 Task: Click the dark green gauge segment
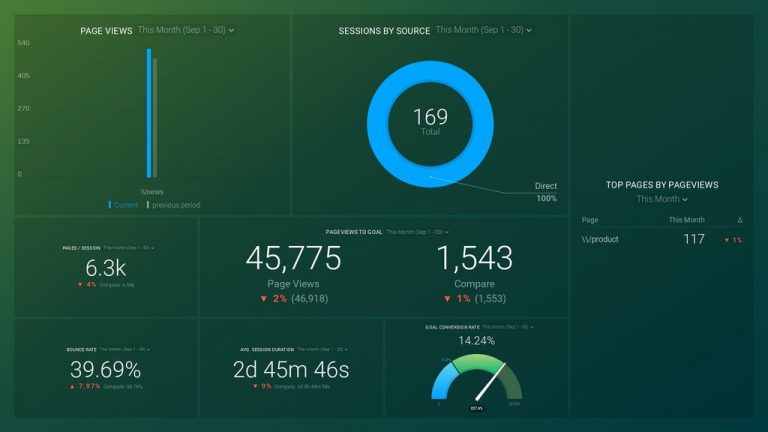click(x=511, y=382)
